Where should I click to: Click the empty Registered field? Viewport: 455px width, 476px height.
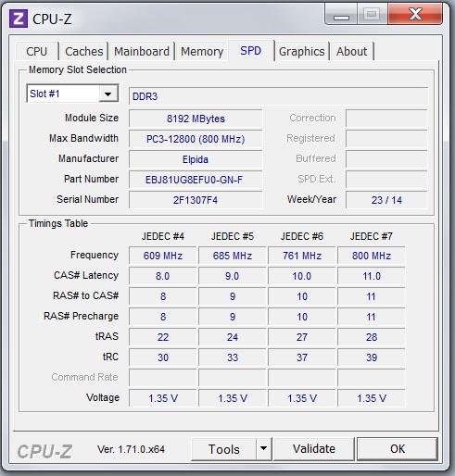pyautogui.click(x=386, y=139)
